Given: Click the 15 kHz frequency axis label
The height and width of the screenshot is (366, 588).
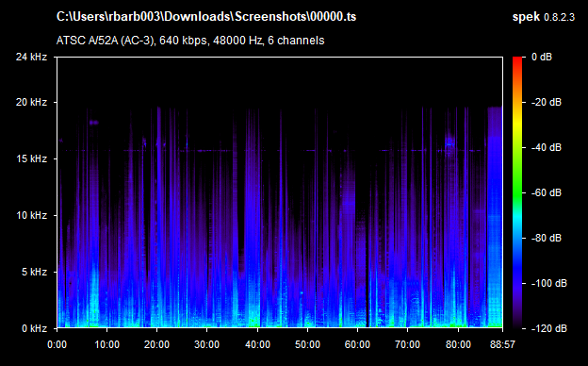Looking at the screenshot, I should click(31, 158).
